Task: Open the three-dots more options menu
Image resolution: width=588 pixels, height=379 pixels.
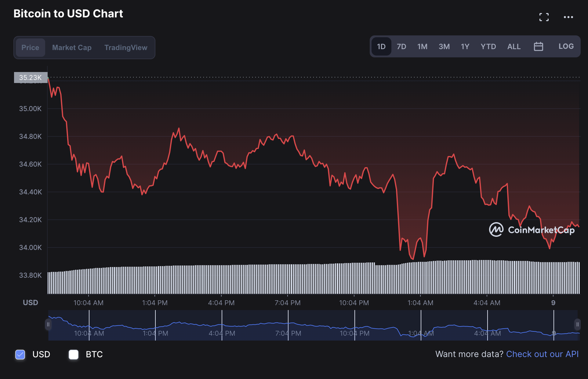Action: 568,17
